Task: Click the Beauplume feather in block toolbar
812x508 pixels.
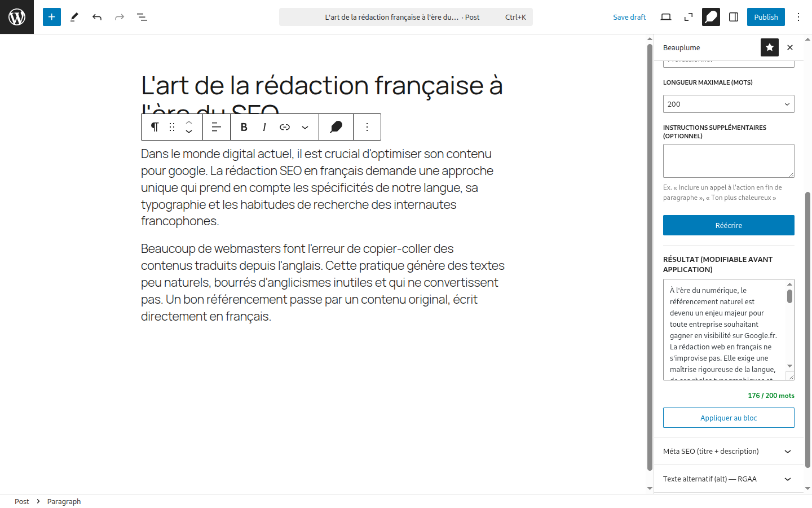Action: (336, 127)
